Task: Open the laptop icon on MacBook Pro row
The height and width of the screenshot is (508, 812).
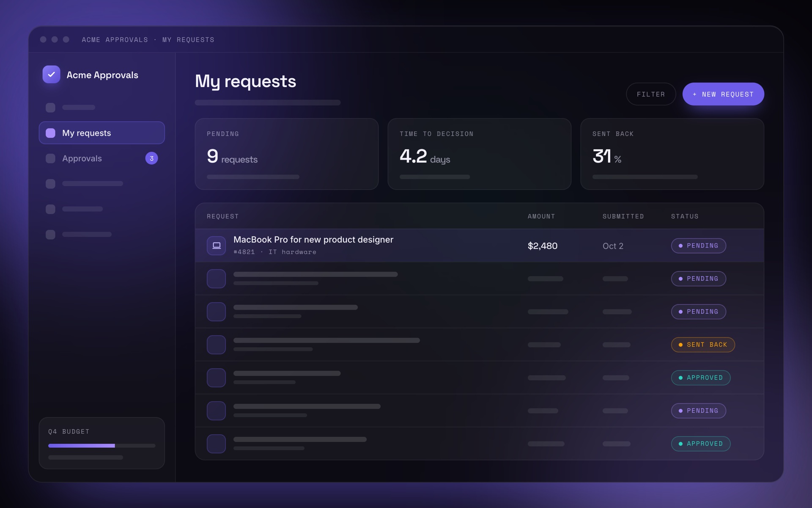Action: coord(216,246)
